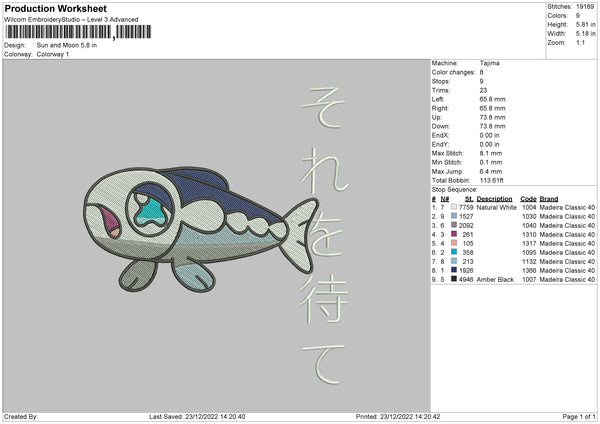This screenshot has width=600, height=424.
Task: Click the turquoise swatch for code 1095
Action: tap(454, 252)
